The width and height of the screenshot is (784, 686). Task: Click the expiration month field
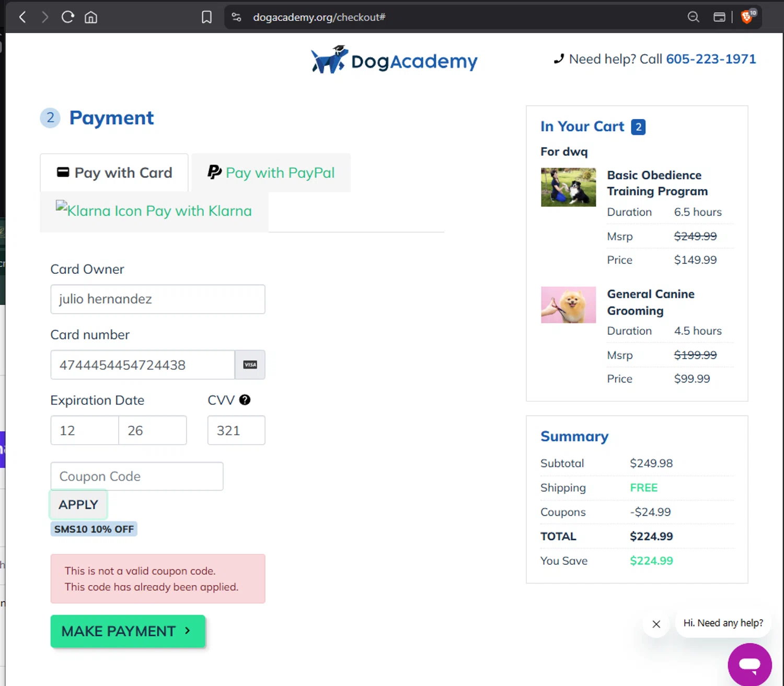point(85,431)
